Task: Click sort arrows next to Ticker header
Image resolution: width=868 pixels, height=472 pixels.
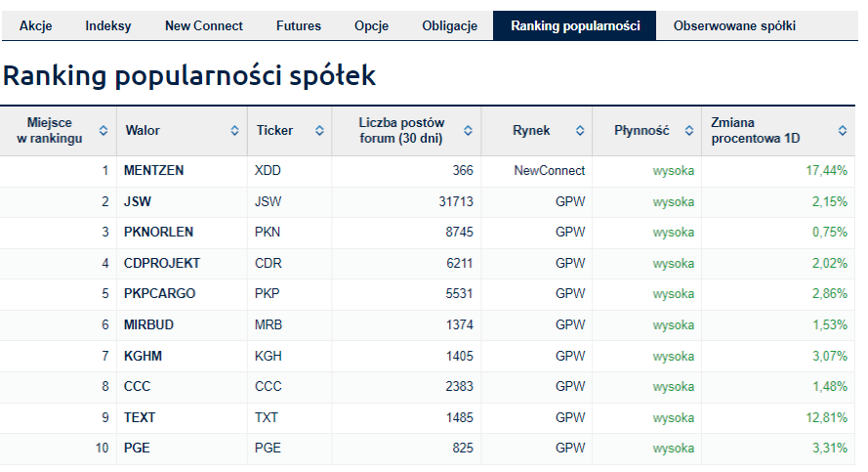Action: point(319,131)
